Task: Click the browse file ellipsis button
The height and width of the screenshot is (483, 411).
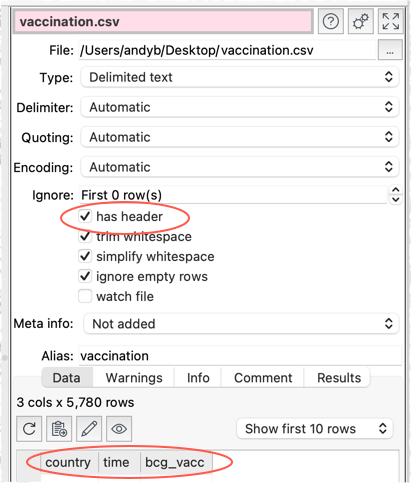Action: click(x=390, y=50)
